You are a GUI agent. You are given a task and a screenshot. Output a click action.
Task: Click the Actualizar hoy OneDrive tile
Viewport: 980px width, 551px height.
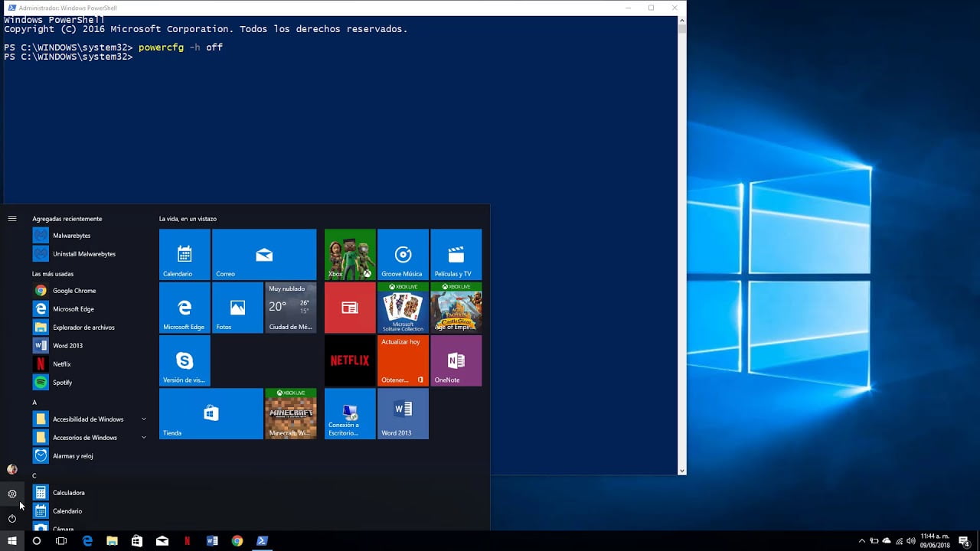[403, 360]
